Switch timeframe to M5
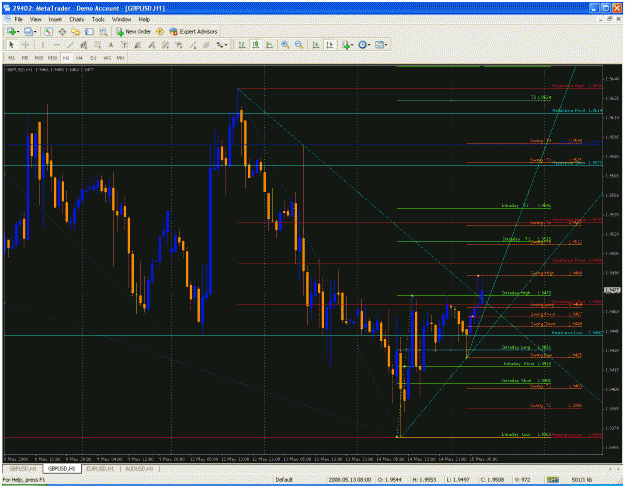Image resolution: width=625 pixels, height=486 pixels. pos(25,58)
